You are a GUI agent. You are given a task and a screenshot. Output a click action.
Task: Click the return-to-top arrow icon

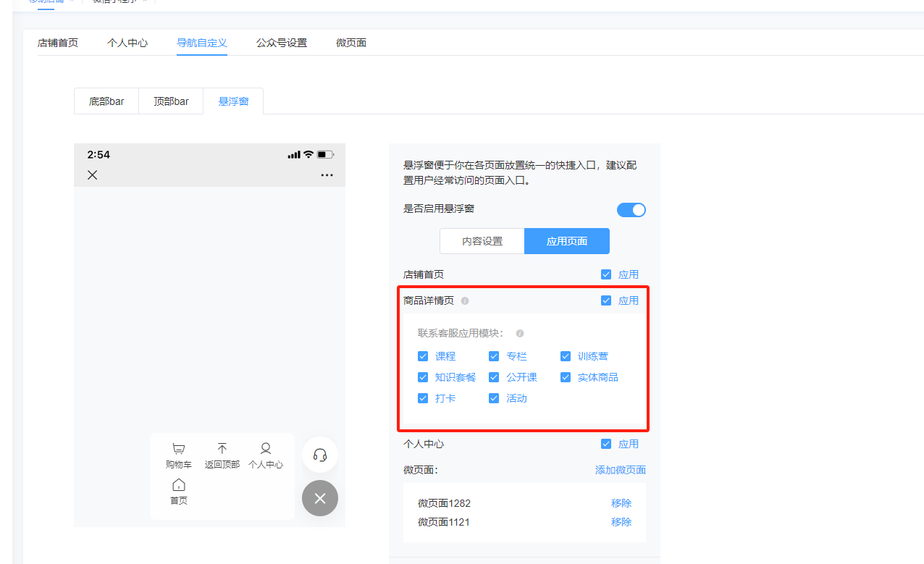[222, 449]
